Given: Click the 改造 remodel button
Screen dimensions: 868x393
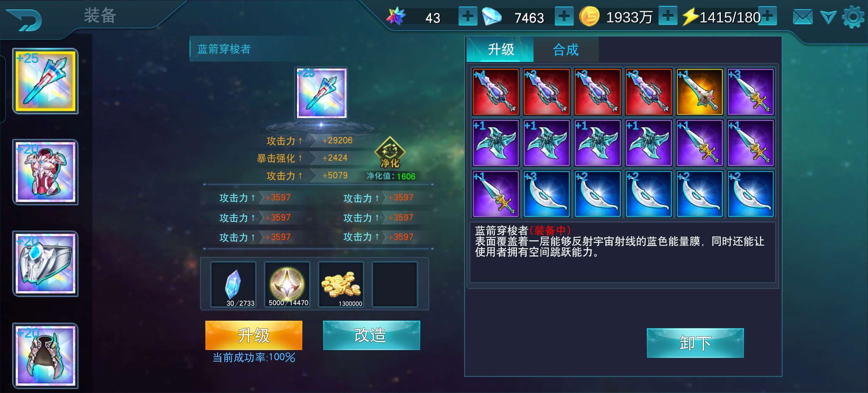Looking at the screenshot, I should click(371, 335).
